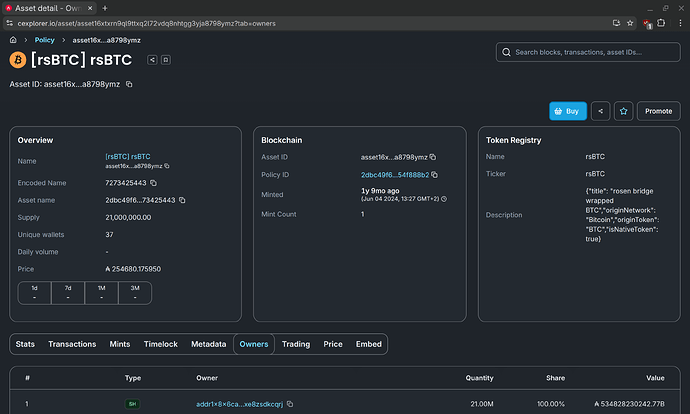Select the 7d price change period
The image size is (690, 414).
click(68, 292)
